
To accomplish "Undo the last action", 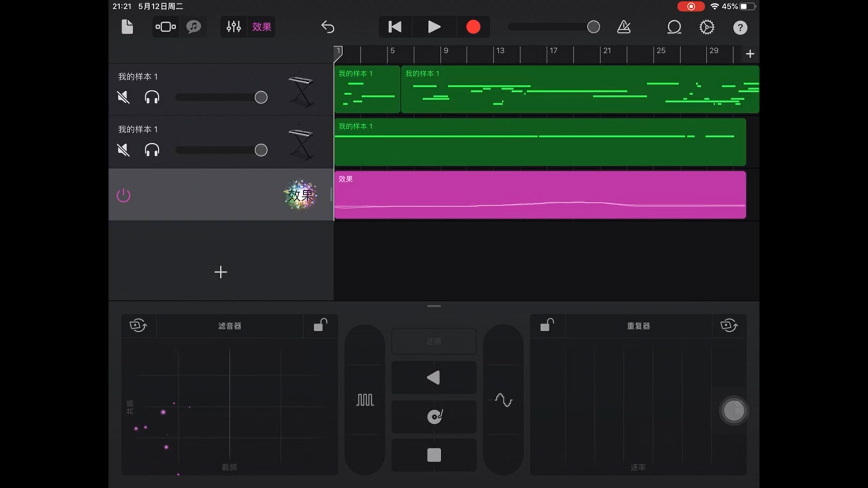I will (x=328, y=27).
